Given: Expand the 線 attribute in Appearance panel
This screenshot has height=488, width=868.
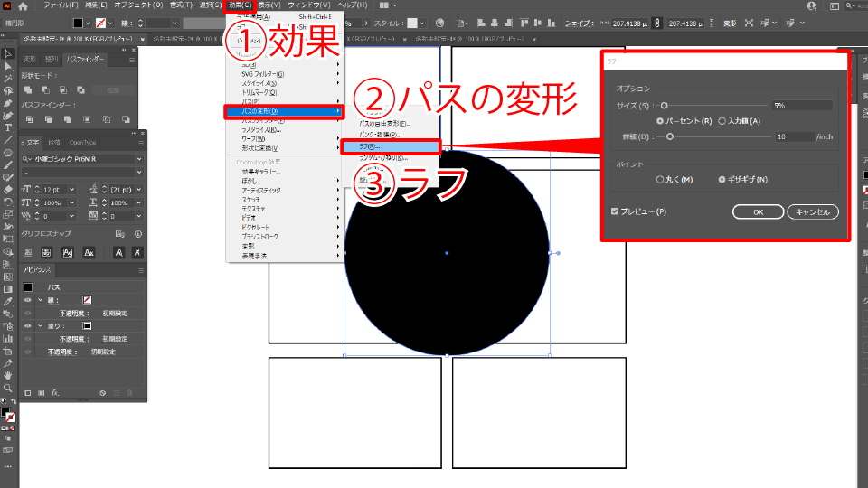Looking at the screenshot, I should [x=40, y=300].
